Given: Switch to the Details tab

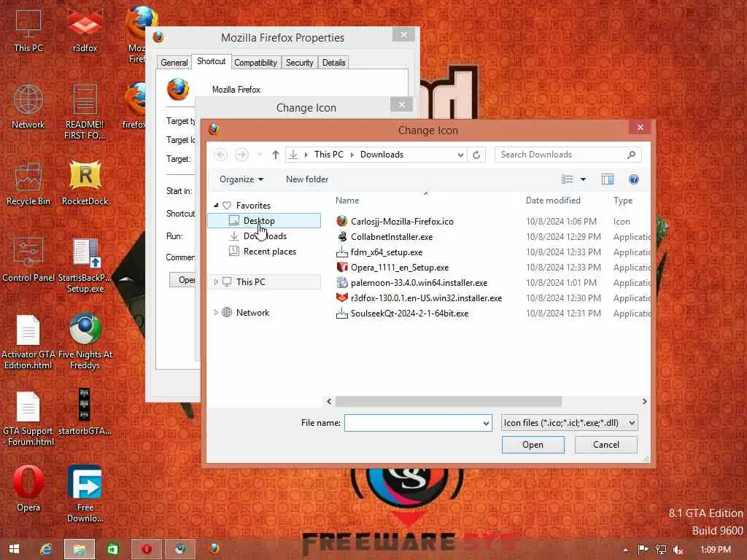Looking at the screenshot, I should coord(333,63).
